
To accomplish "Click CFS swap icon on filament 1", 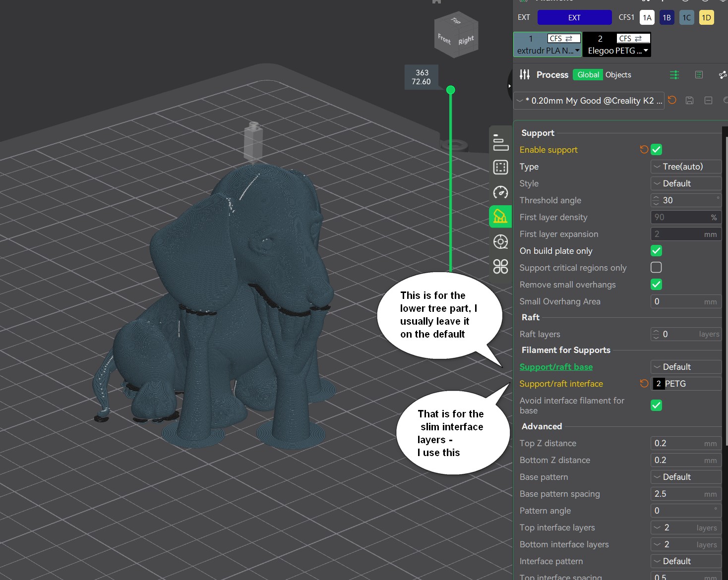I will point(564,38).
